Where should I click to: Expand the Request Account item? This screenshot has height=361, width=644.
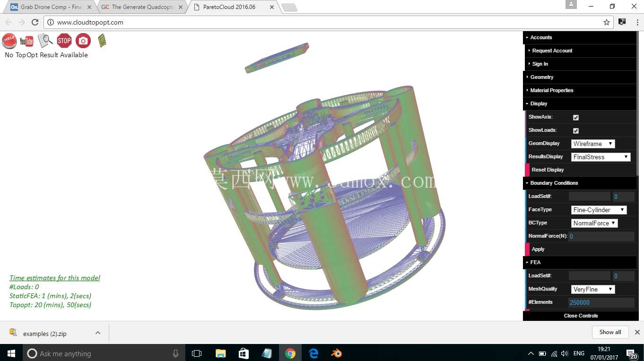point(582,51)
